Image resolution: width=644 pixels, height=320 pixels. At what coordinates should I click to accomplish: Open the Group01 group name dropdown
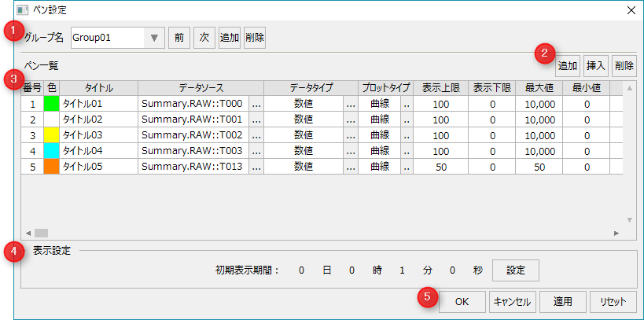click(x=153, y=38)
